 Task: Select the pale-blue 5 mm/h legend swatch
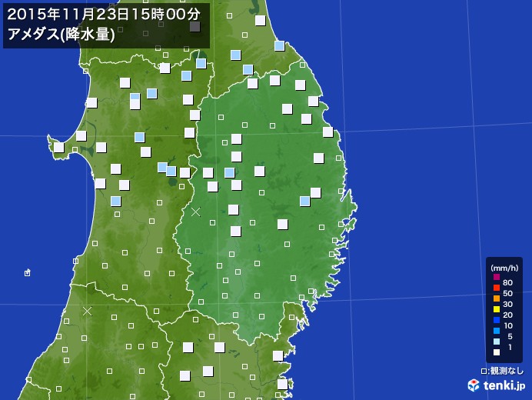click(x=497, y=342)
